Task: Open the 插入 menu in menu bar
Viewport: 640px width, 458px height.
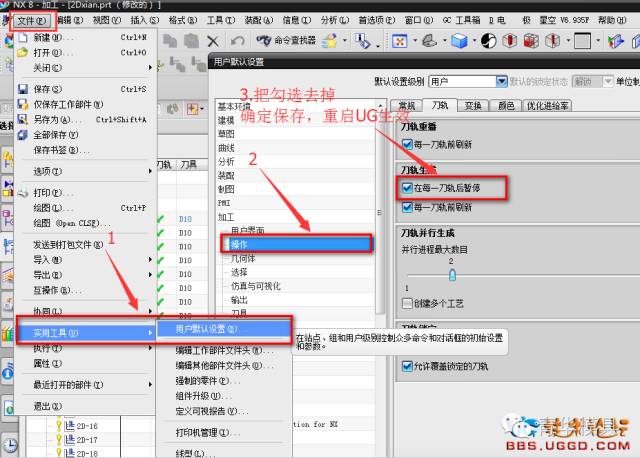Action: pyautogui.click(x=144, y=20)
